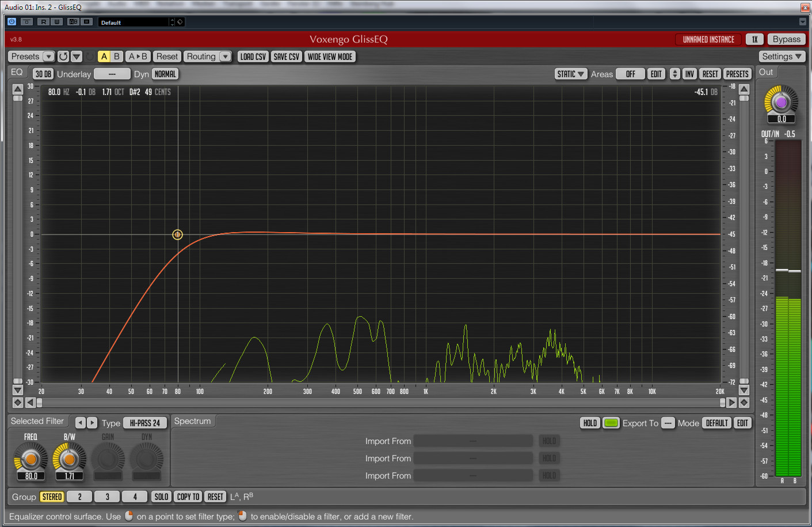Open the undo history dropdown arrow
Screen dimensions: 812x527
pyautogui.click(x=77, y=56)
